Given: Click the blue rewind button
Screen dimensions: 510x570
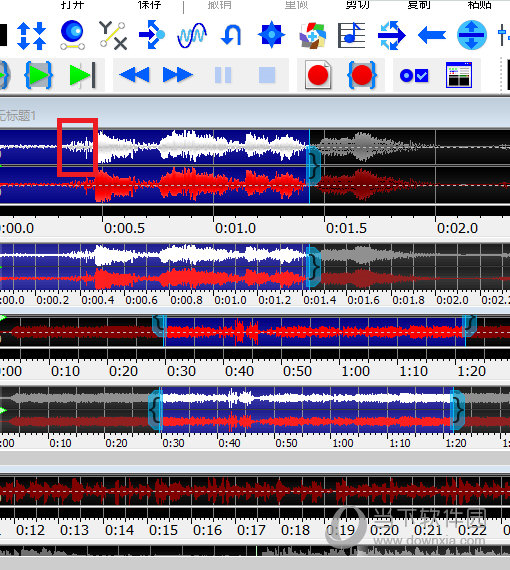Looking at the screenshot, I should pyautogui.click(x=134, y=75).
